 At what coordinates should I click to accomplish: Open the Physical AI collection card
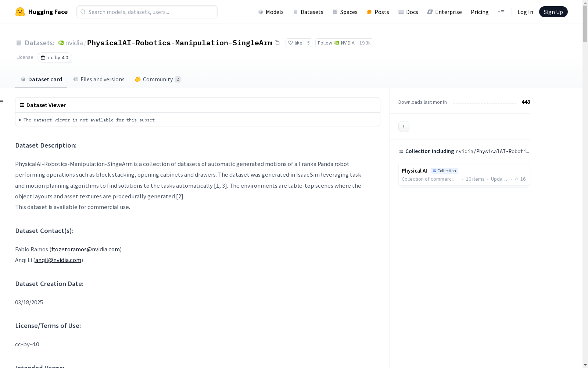[464, 174]
